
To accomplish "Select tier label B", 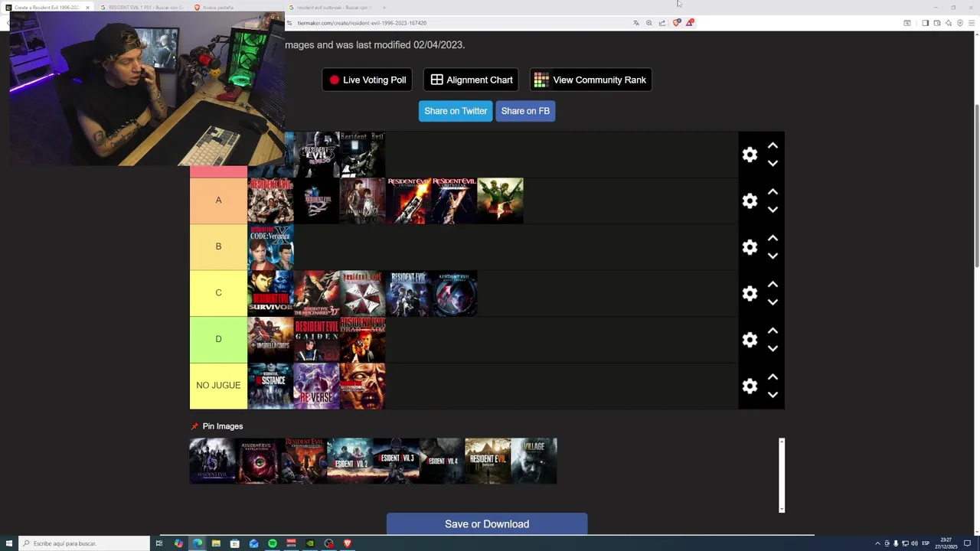I will (x=218, y=246).
